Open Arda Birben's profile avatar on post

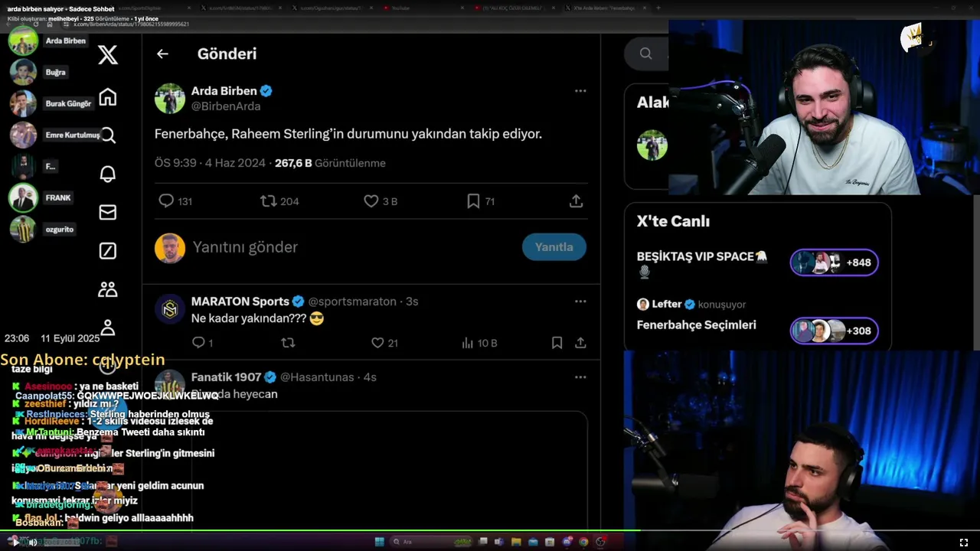coord(170,98)
